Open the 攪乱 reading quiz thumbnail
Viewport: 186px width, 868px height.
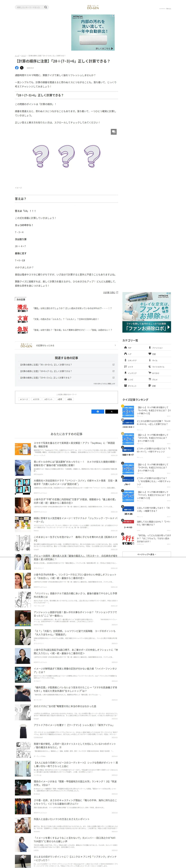[23, 308]
